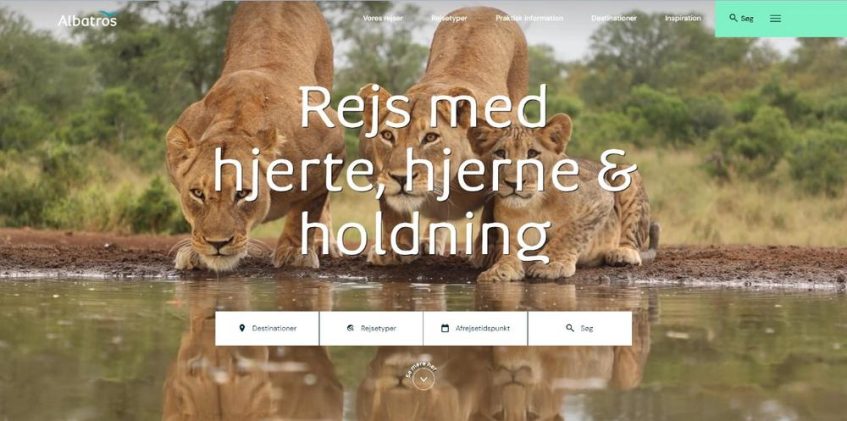This screenshot has height=421, width=847.
Task: Click the calendar icon beside Afrejsetidspunkt
Action: (445, 328)
